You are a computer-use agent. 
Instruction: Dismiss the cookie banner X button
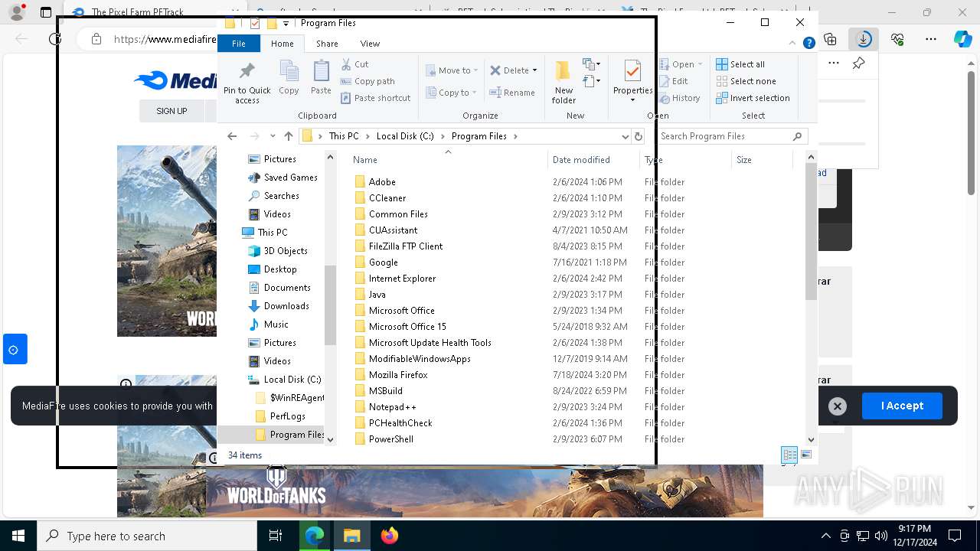click(x=838, y=406)
